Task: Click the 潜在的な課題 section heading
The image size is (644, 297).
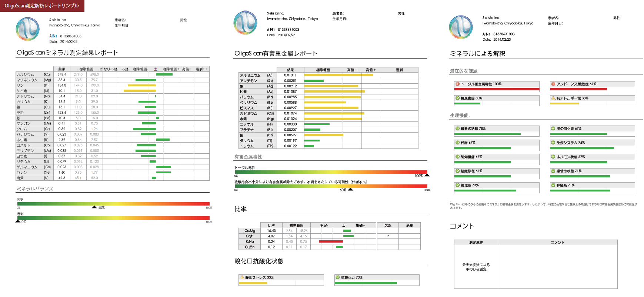Action: pos(464,71)
